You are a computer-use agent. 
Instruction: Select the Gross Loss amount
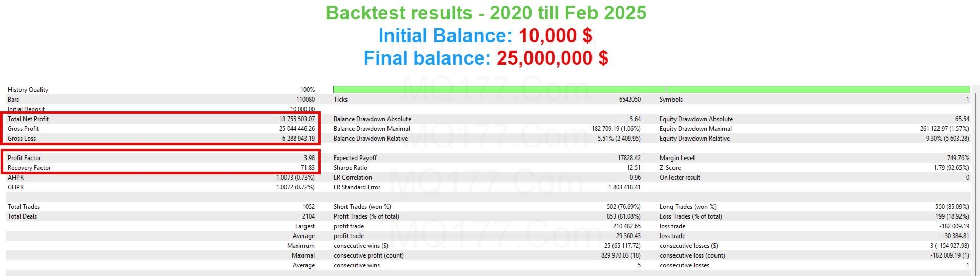pyautogui.click(x=297, y=139)
